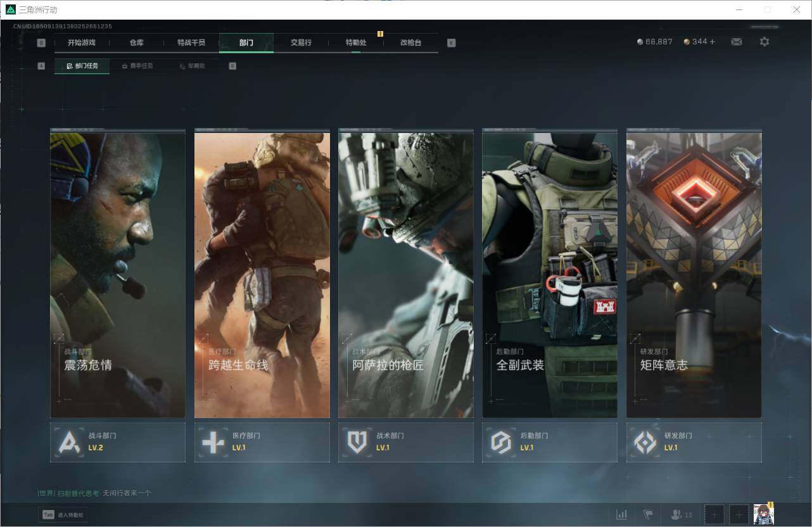Switch to the 特战干员 tab
This screenshot has height=527, width=812.
pyautogui.click(x=191, y=42)
